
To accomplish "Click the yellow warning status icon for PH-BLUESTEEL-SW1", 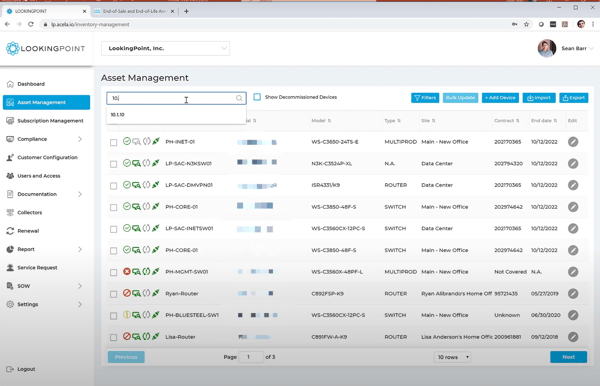I will pos(127,314).
